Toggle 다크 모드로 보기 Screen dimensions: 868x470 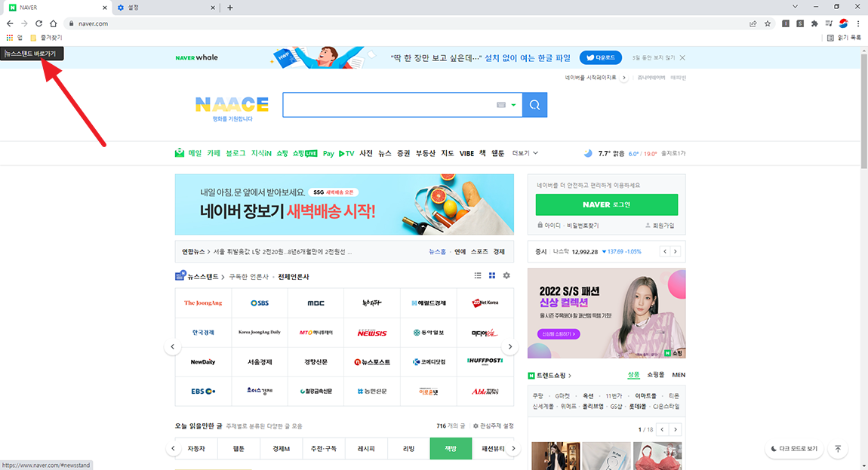tap(794, 448)
